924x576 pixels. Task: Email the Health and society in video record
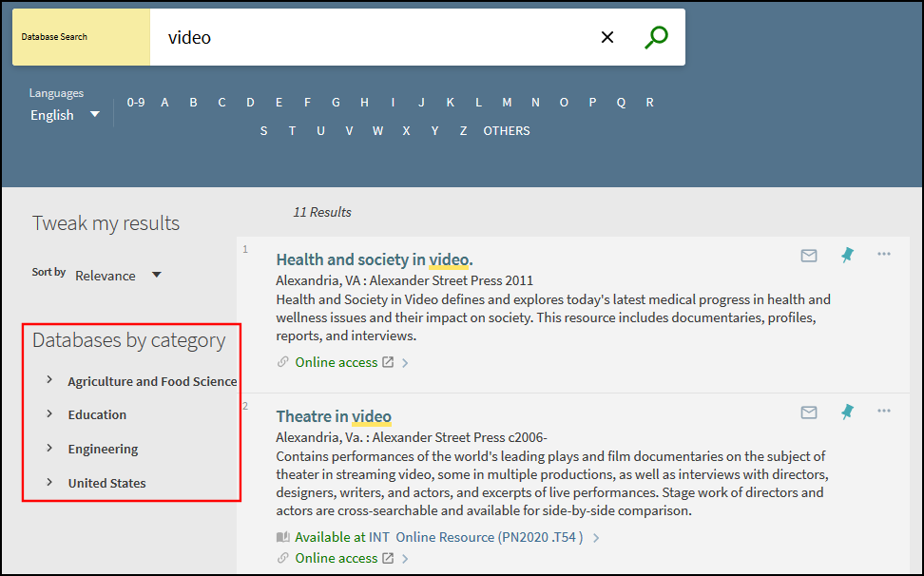click(x=808, y=255)
